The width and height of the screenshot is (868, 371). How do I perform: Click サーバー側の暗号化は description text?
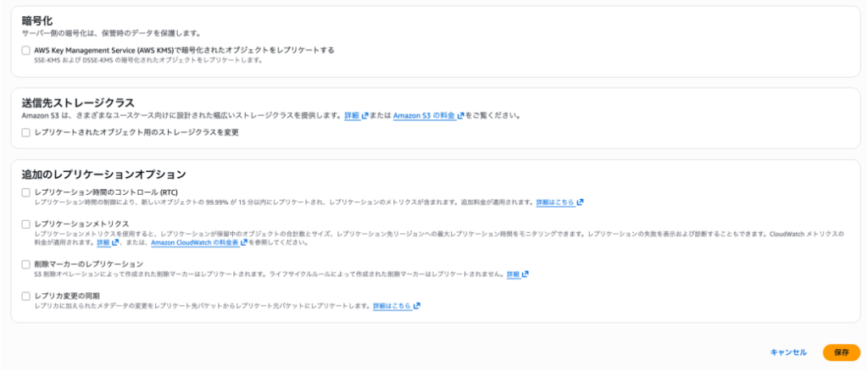click(111, 33)
